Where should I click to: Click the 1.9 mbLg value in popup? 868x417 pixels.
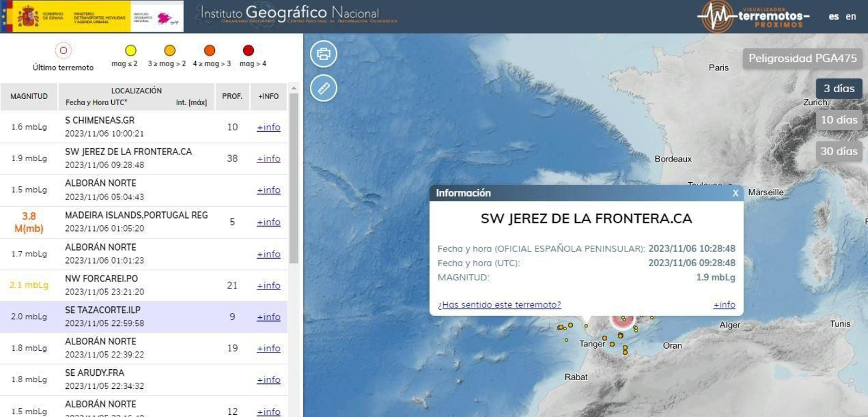[716, 277]
